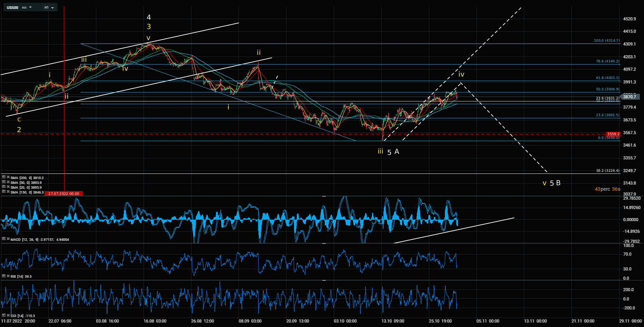Click CCI pane top divider handle
This screenshot has width=644, height=327.
pos(324,280)
